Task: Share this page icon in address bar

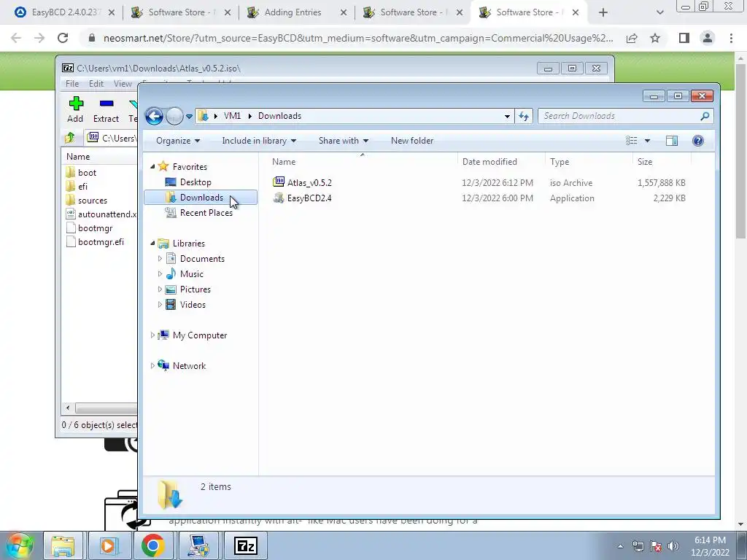Action: [632, 38]
